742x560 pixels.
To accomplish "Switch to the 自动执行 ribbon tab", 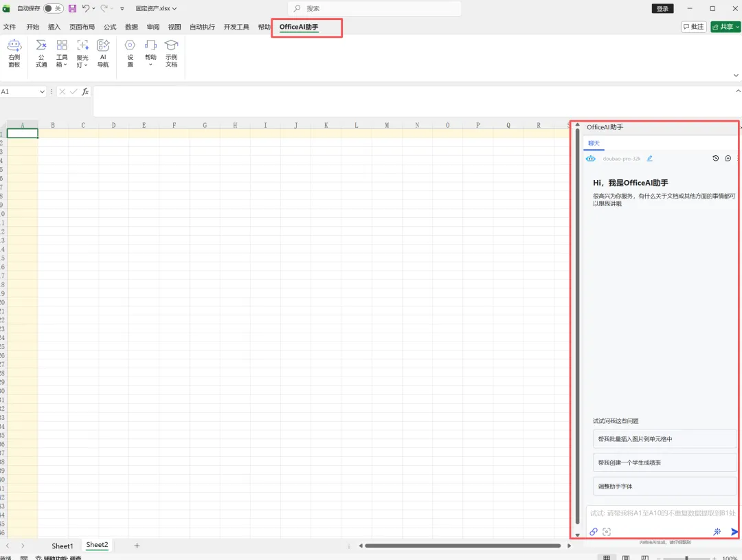I will pyautogui.click(x=202, y=27).
